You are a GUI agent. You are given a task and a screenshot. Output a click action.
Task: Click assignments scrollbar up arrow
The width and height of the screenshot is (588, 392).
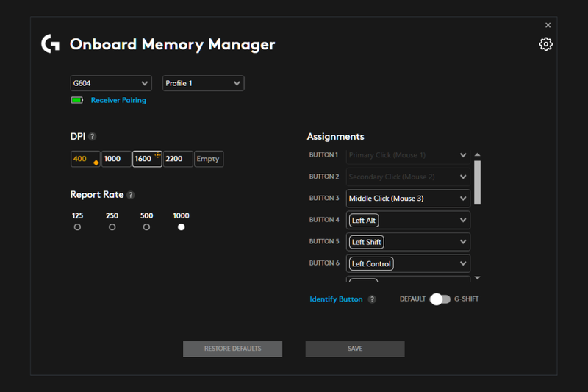(x=477, y=154)
